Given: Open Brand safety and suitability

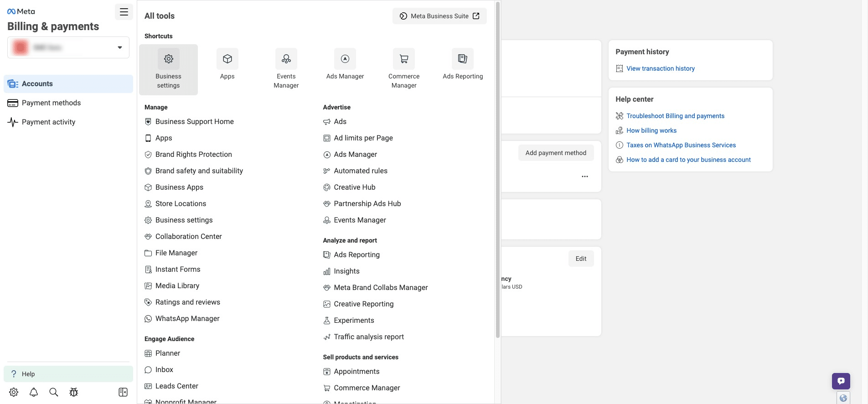Looking at the screenshot, I should click(x=194, y=171).
